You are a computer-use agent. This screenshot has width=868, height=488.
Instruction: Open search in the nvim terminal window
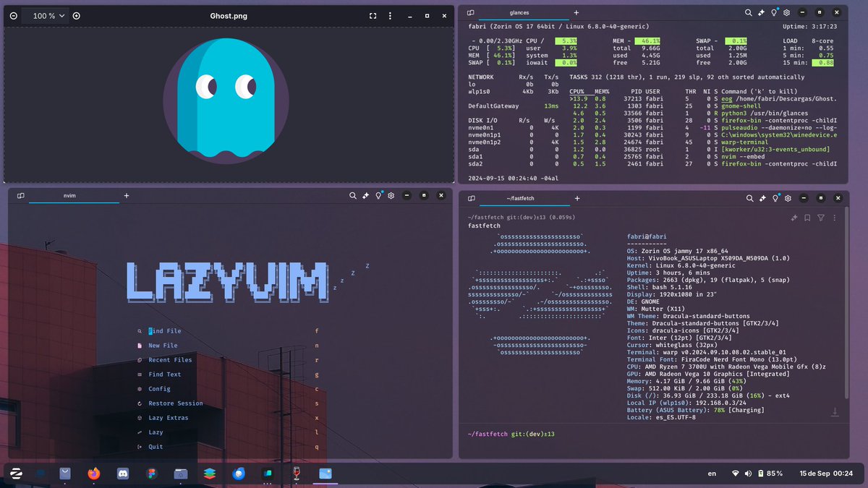353,195
